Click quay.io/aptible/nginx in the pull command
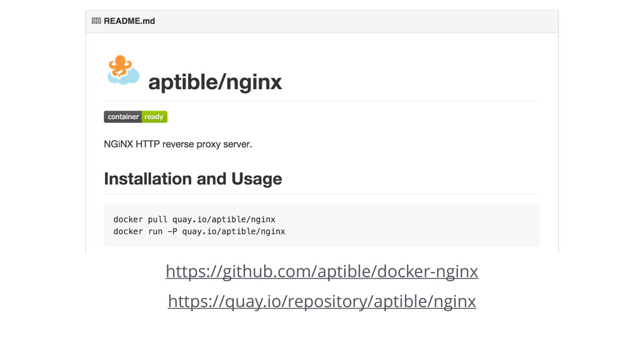 tap(224, 219)
